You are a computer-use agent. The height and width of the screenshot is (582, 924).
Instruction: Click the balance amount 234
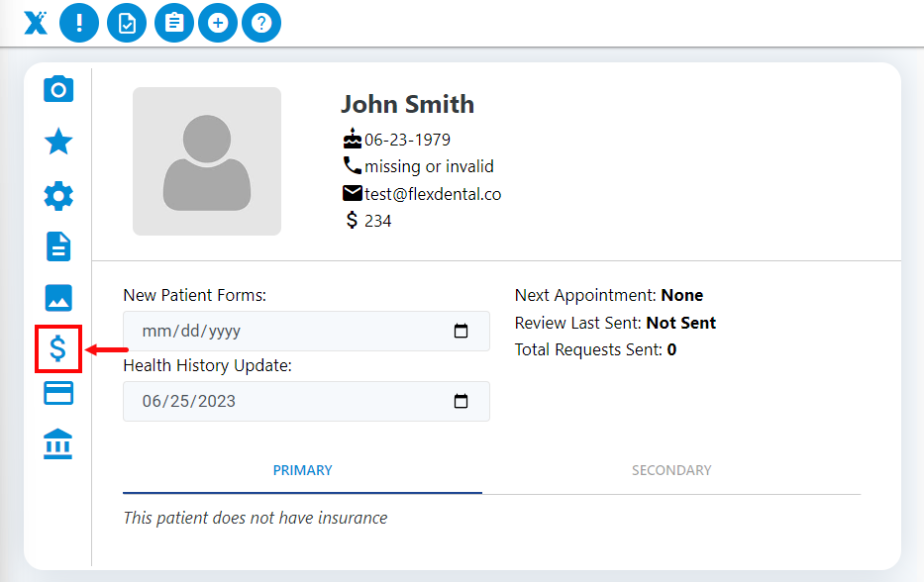click(x=377, y=221)
